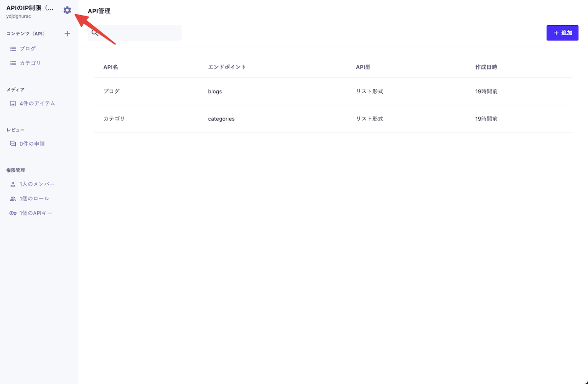Click the list icon next to カテゴリ
Screen dimensions: 588x384
pos(13,63)
